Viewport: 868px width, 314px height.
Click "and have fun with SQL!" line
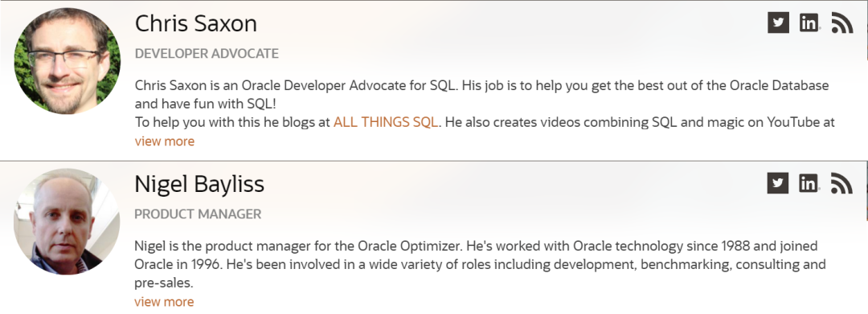[x=206, y=104]
